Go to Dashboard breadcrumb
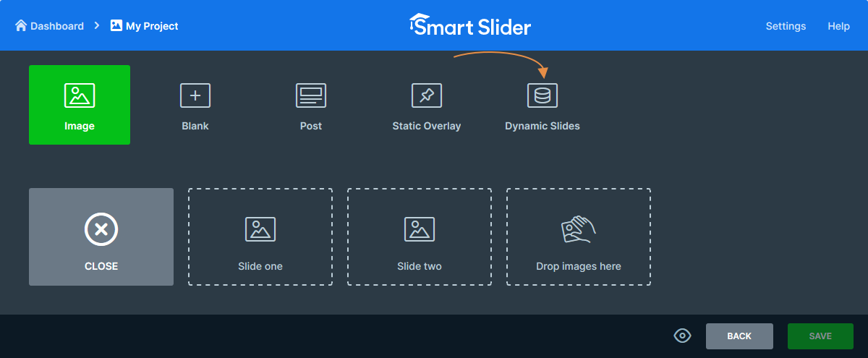 point(49,26)
